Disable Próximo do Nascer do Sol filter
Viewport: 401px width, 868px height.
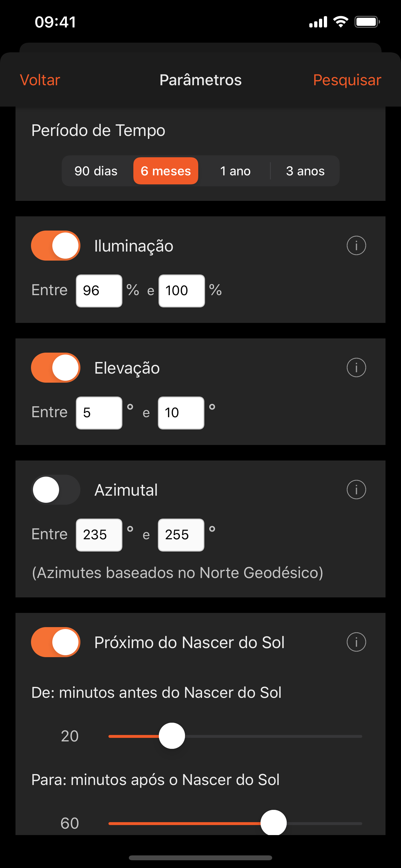[55, 642]
